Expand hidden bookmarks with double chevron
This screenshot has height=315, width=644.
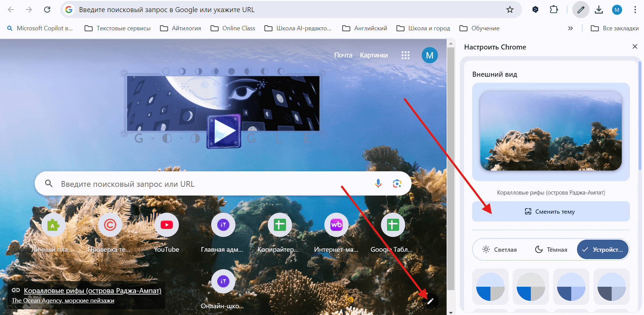(570, 28)
